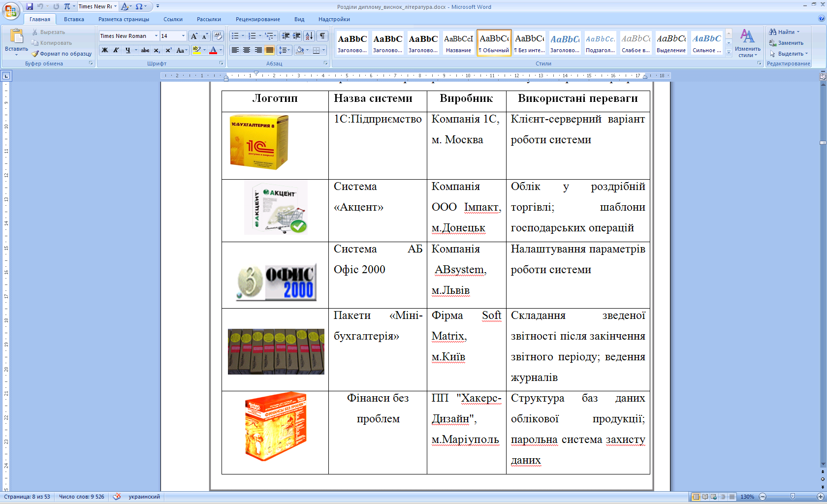
Task: Click the language indicator украинский
Action: [144, 497]
